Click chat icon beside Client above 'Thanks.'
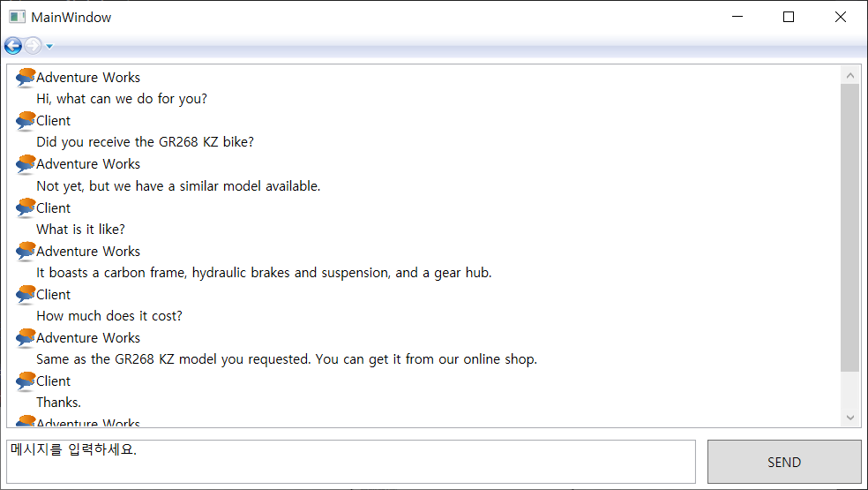Viewport: 868px width, 490px height. 26,381
